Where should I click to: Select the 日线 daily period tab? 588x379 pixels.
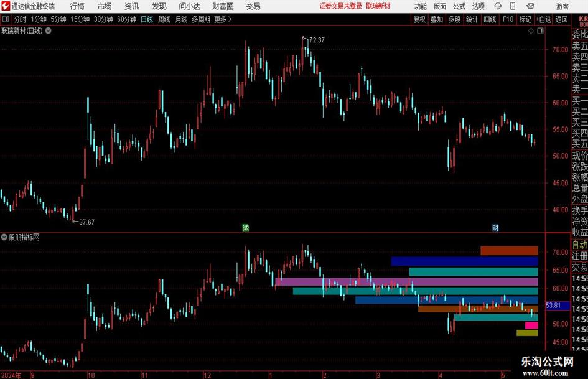[x=147, y=19]
